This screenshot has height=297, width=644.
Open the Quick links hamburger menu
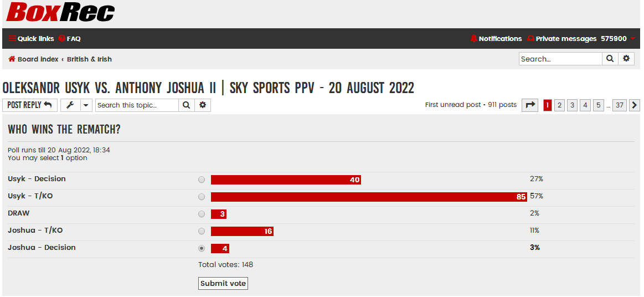(x=31, y=39)
